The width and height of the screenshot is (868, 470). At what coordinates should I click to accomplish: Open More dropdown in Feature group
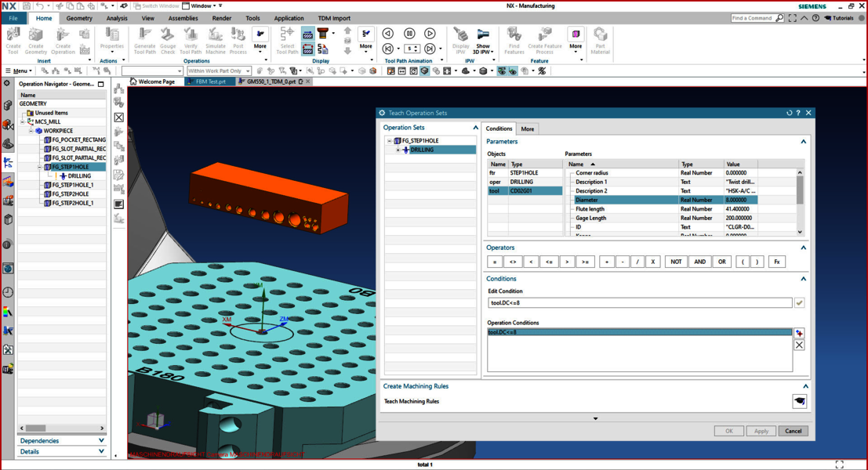tap(576, 40)
